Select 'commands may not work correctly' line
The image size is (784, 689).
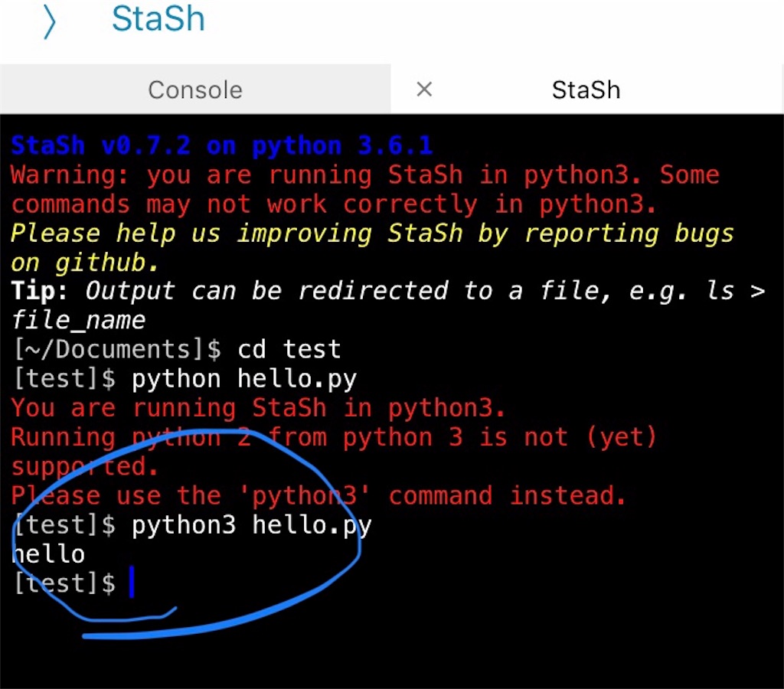[334, 204]
